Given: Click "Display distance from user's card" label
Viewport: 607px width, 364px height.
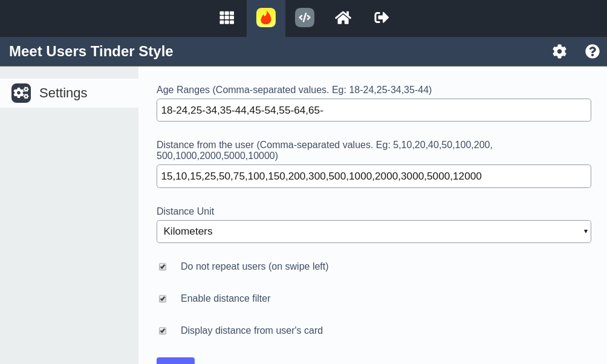Looking at the screenshot, I should coord(252,331).
